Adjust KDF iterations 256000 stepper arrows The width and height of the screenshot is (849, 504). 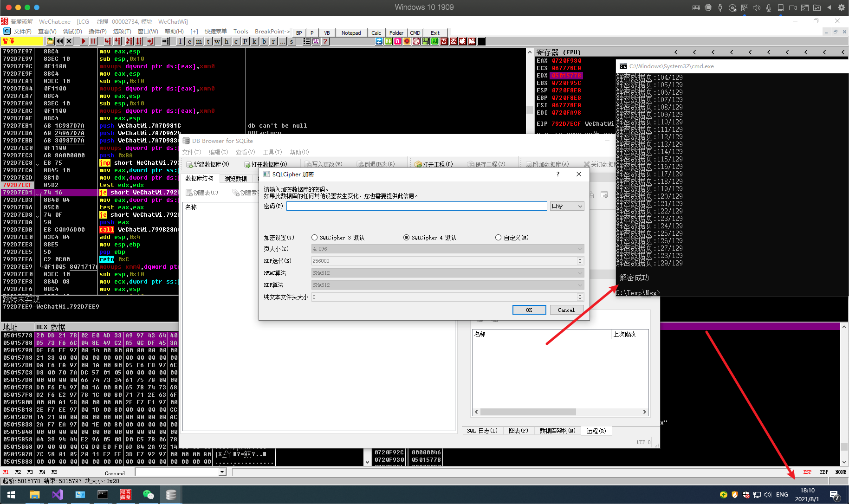tap(580, 261)
